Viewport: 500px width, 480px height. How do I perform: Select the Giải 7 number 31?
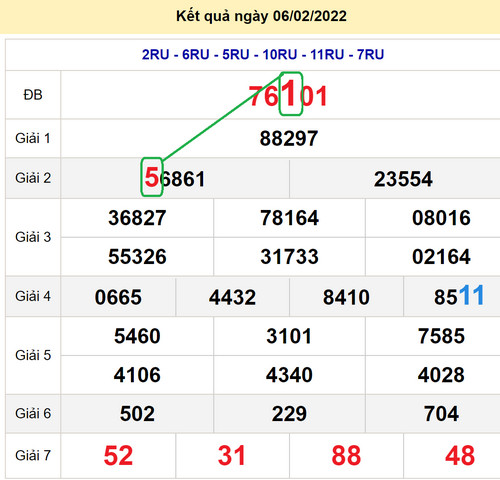(232, 455)
